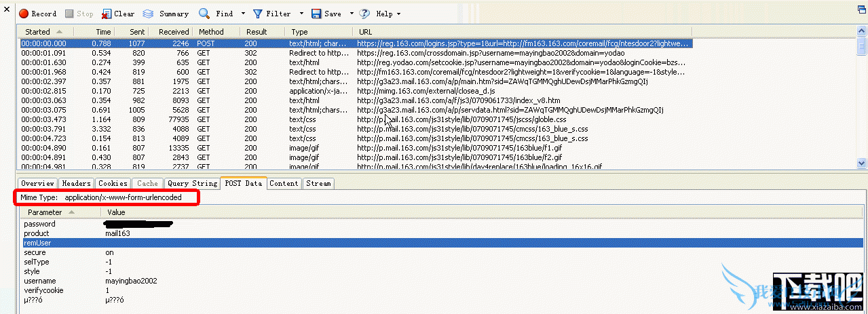Switch to the Cookies tab
Screen dimensions: 868x314
[x=113, y=183]
